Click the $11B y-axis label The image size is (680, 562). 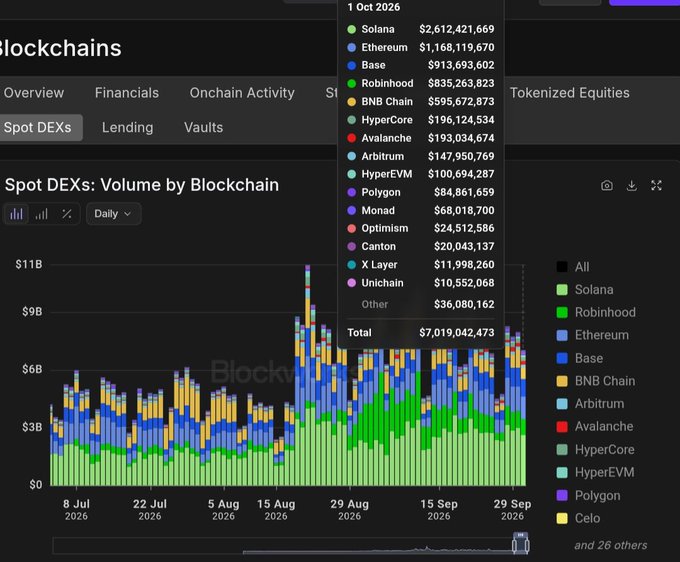(x=29, y=264)
